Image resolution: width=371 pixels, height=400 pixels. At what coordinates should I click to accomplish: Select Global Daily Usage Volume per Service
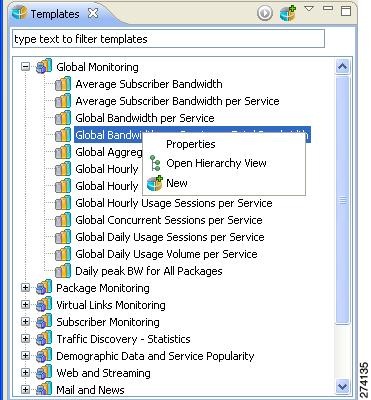[x=166, y=254]
